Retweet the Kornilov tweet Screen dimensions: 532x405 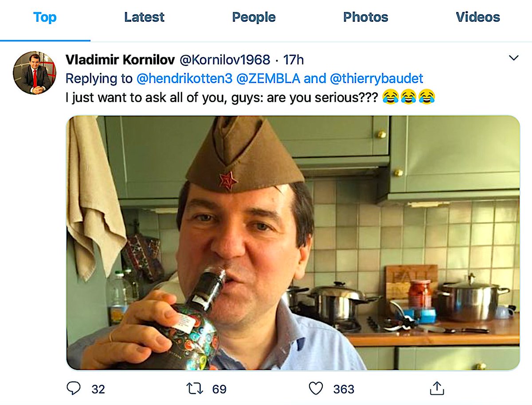(x=194, y=389)
